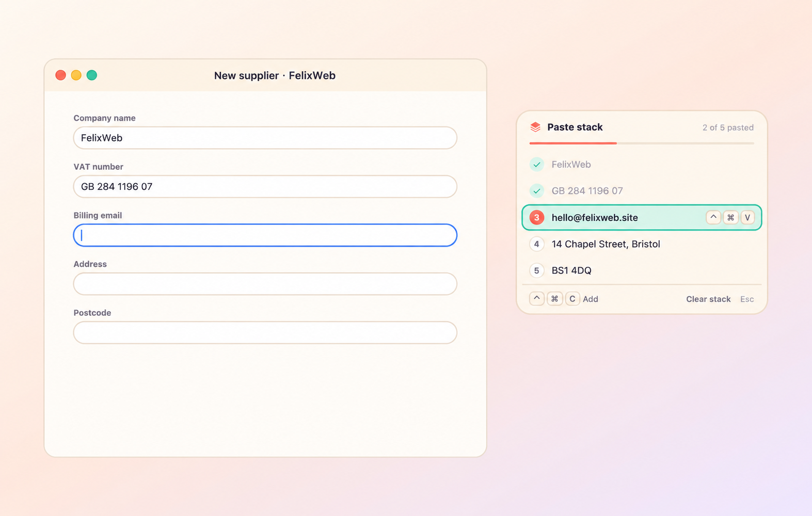812x516 pixels.
Task: Click the red number 3 badge
Action: tap(537, 218)
